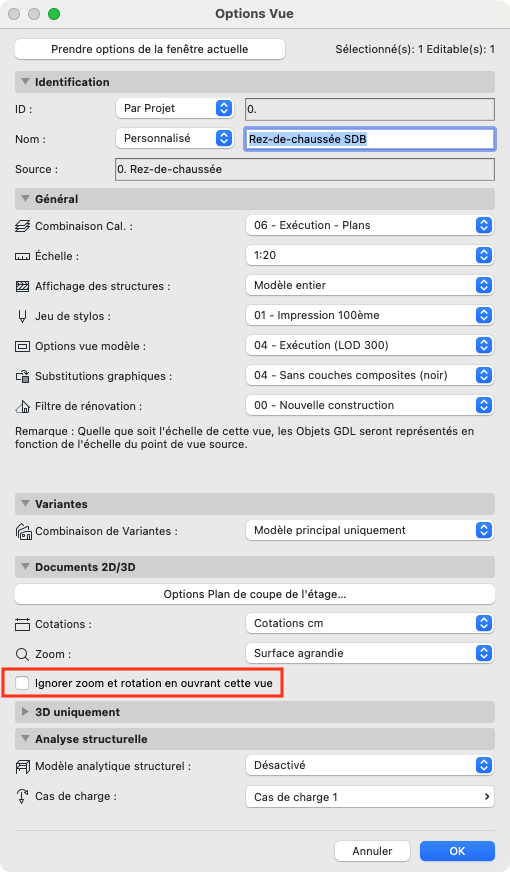Image resolution: width=510 pixels, height=872 pixels.
Task: Click the scale ruler icon beside Échelle
Action: click(22, 256)
